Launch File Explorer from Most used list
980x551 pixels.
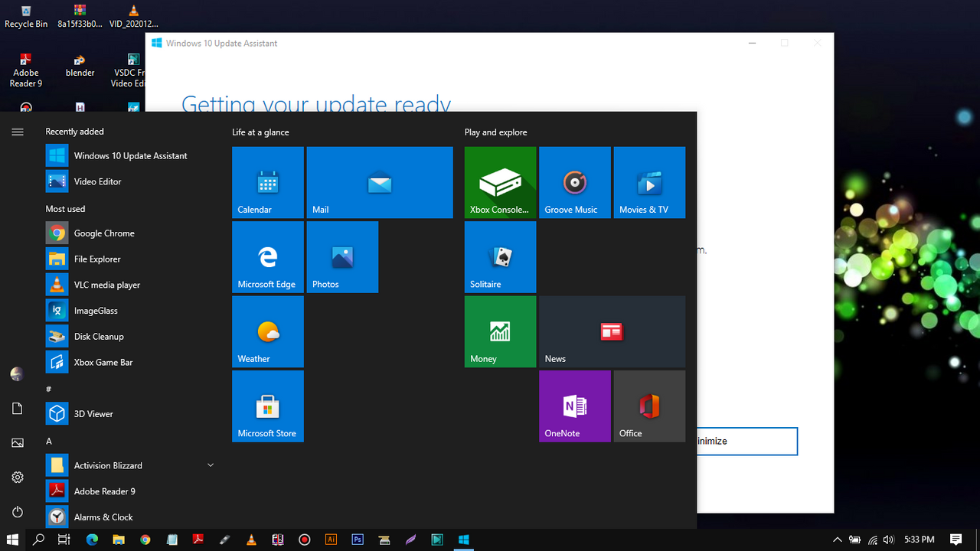click(130, 259)
